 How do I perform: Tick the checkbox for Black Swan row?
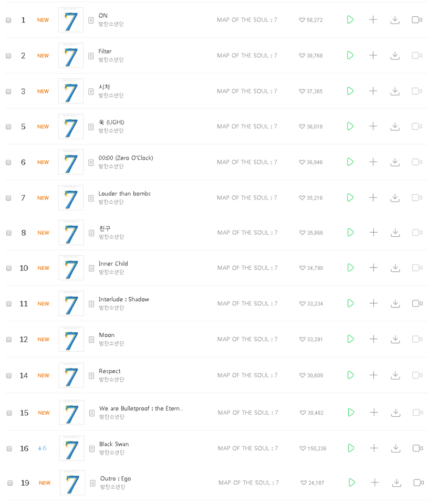pyautogui.click(x=8, y=448)
